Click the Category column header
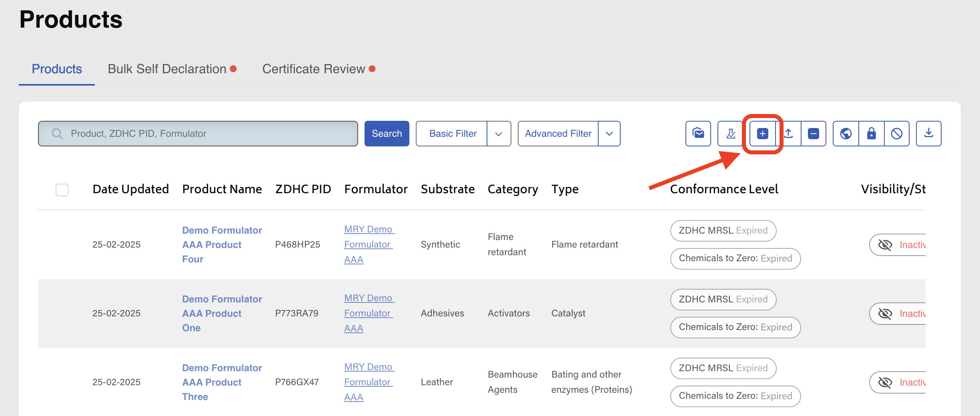The image size is (980, 416). [513, 190]
